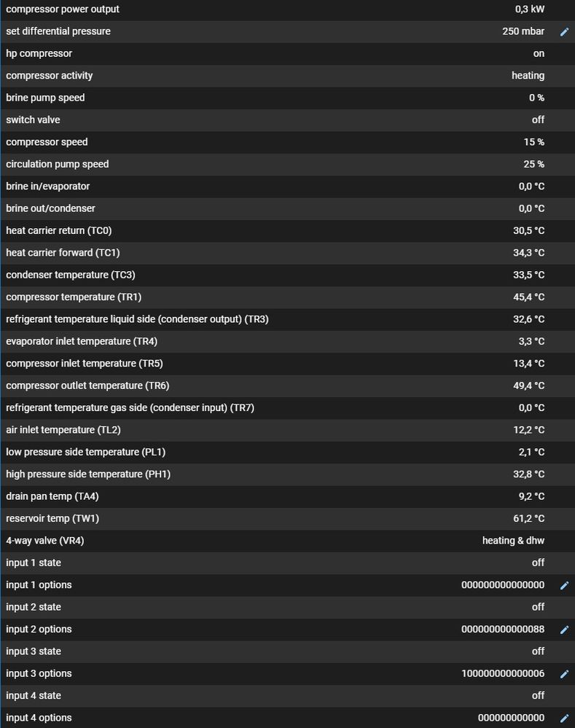Click the circulation pump speed label
Image resolution: width=575 pixels, height=728 pixels.
58,164
